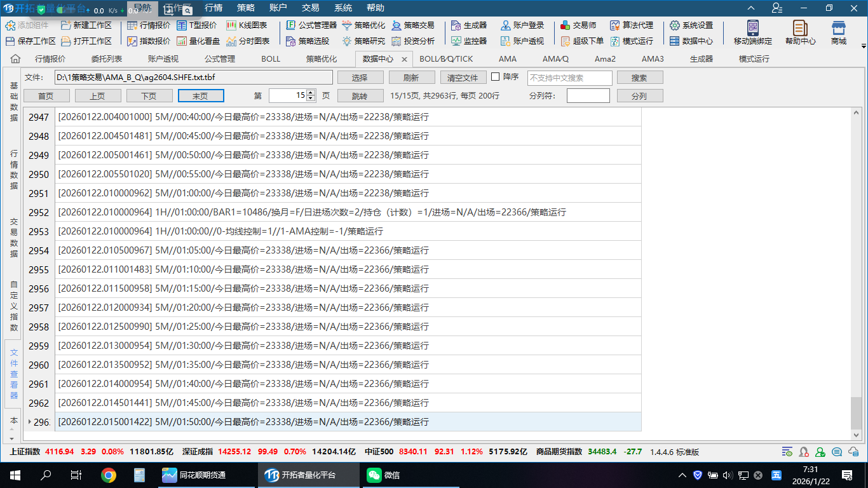The image size is (868, 488).
Task: Open the 帮助中心 icon
Action: pyautogui.click(x=800, y=32)
